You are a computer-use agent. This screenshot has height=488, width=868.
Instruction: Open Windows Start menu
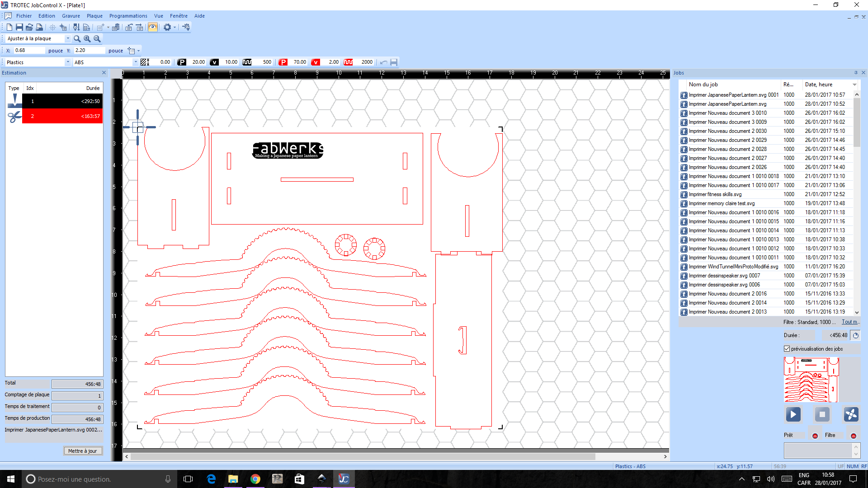pyautogui.click(x=11, y=479)
